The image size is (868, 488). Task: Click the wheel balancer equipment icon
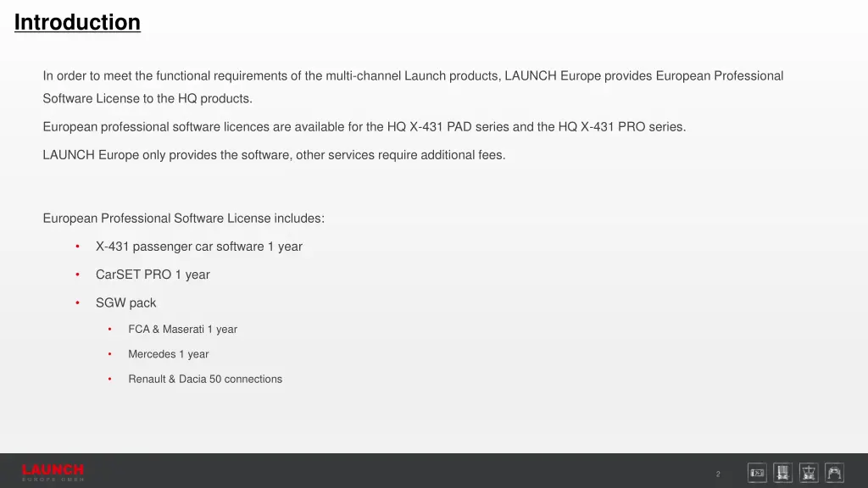782,473
